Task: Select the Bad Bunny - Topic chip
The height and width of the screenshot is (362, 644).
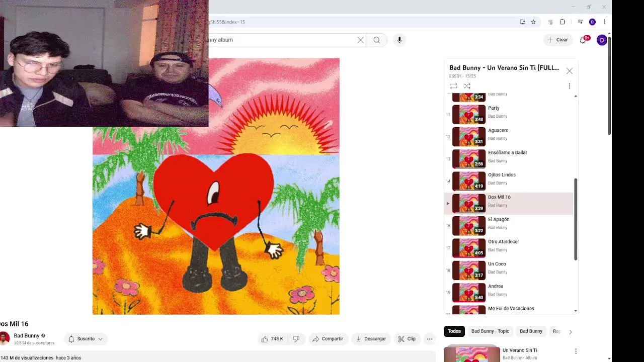Action: pos(490,331)
